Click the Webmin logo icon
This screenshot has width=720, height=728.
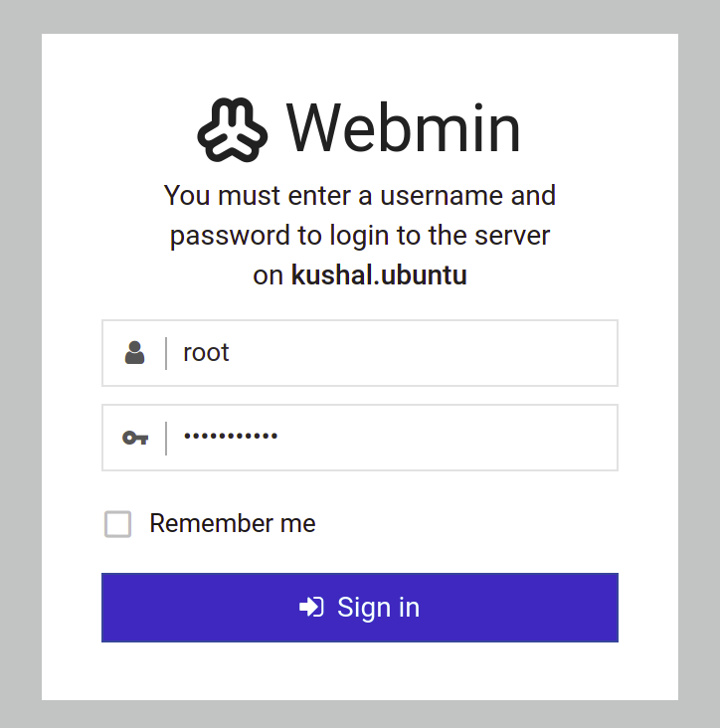[233, 129]
